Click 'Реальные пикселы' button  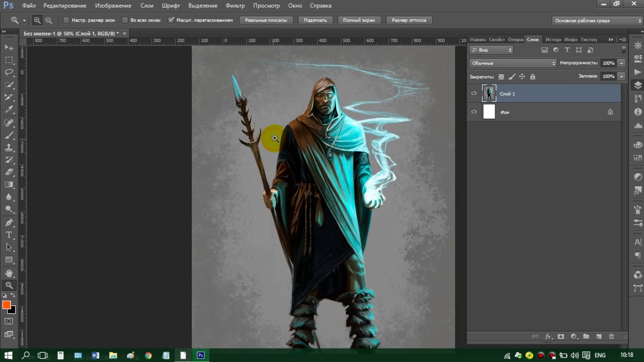266,20
